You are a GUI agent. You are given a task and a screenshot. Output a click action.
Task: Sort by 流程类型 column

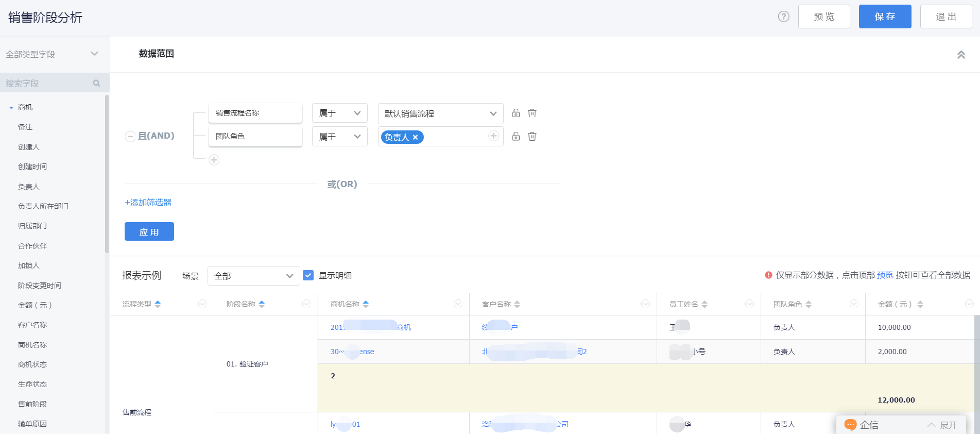pyautogui.click(x=158, y=304)
